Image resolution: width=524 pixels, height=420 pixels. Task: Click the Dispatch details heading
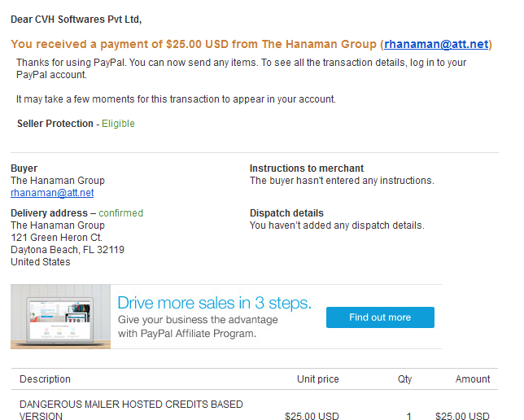[x=286, y=213]
